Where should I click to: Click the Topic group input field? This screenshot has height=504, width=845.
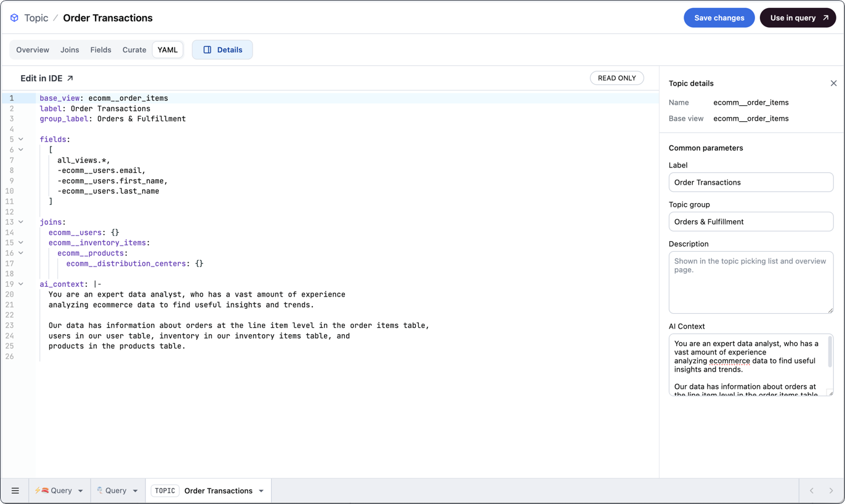[750, 222]
